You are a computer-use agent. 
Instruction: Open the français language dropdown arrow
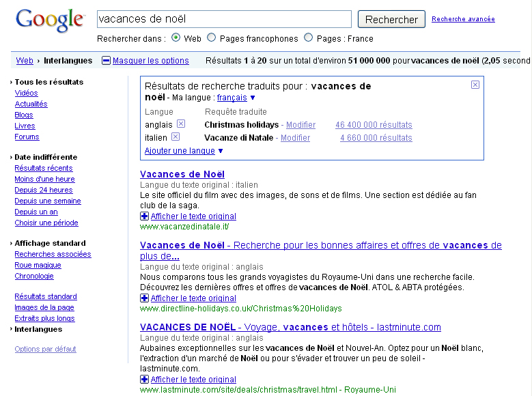[x=253, y=98]
